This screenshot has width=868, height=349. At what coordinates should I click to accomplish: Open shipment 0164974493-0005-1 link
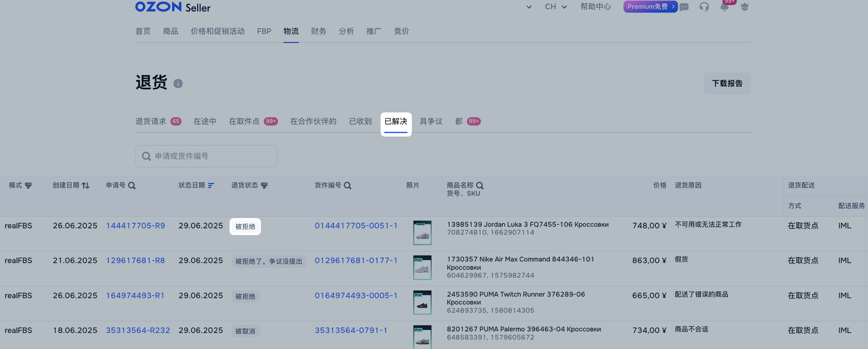click(x=356, y=296)
